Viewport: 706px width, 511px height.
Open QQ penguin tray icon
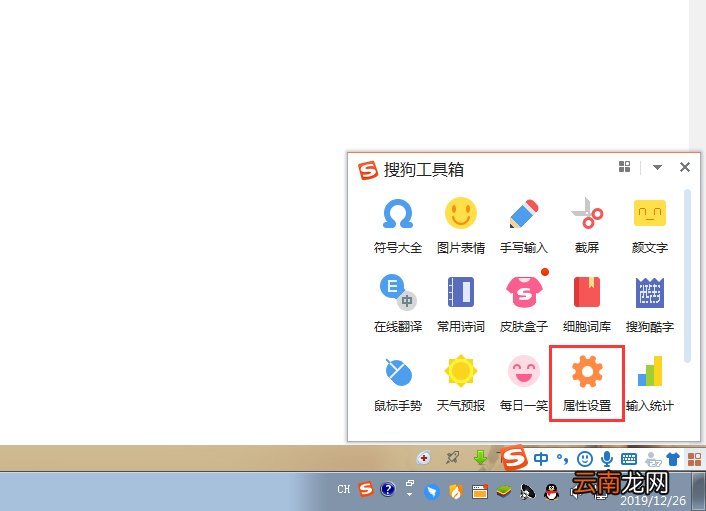pyautogui.click(x=552, y=492)
